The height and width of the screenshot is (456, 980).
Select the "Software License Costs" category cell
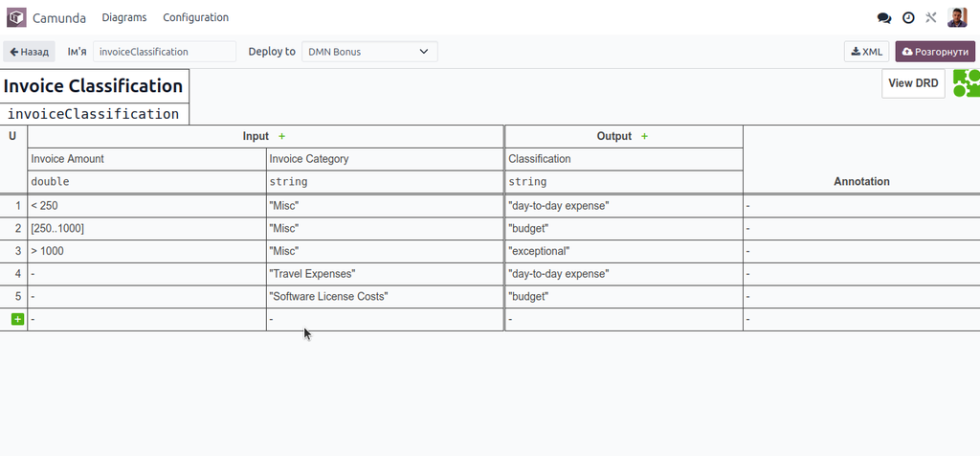point(385,296)
